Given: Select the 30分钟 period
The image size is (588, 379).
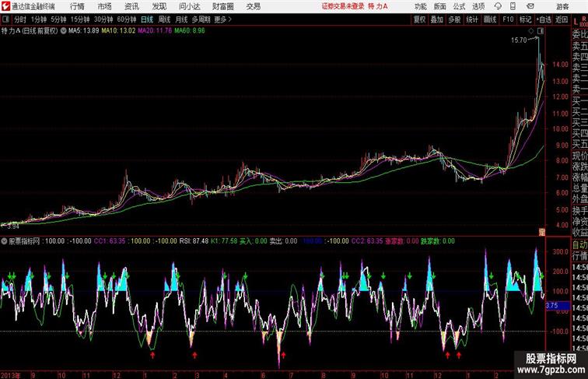Looking at the screenshot, I should (x=103, y=19).
